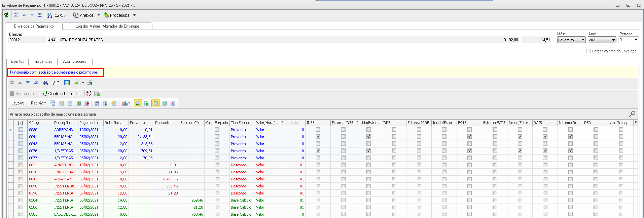Expand the Processos dropdown arrow

click(x=134, y=15)
